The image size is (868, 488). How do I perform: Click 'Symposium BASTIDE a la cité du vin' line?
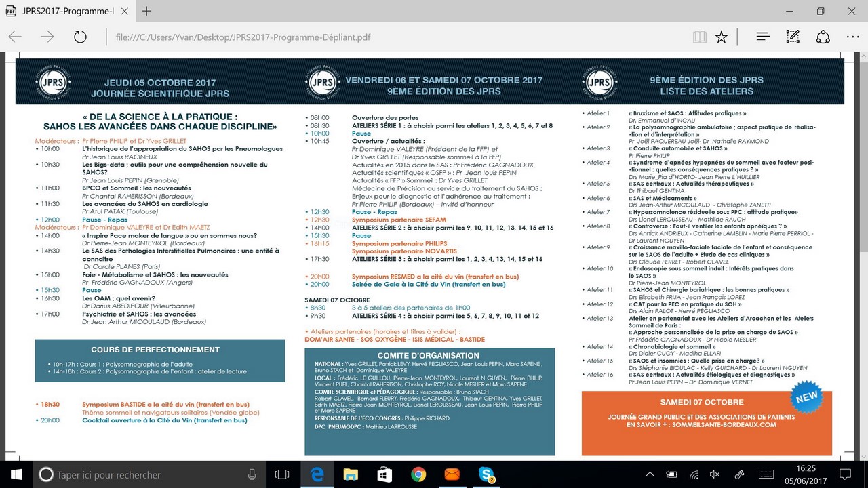pos(165,404)
